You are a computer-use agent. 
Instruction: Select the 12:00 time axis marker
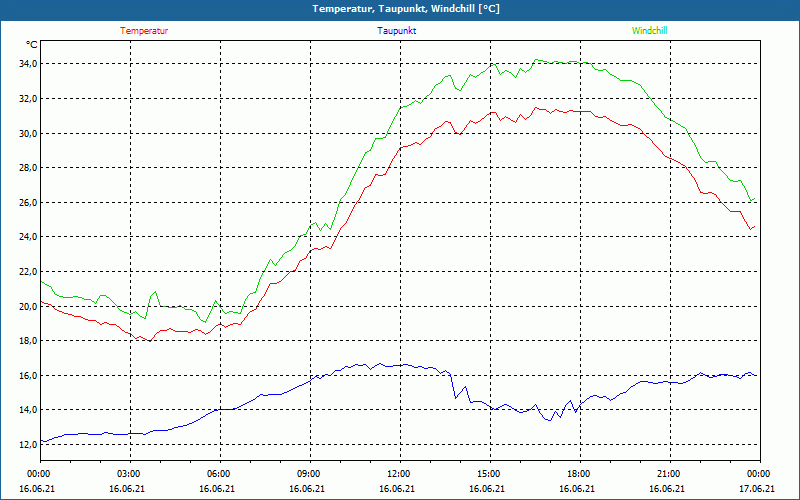(x=399, y=474)
